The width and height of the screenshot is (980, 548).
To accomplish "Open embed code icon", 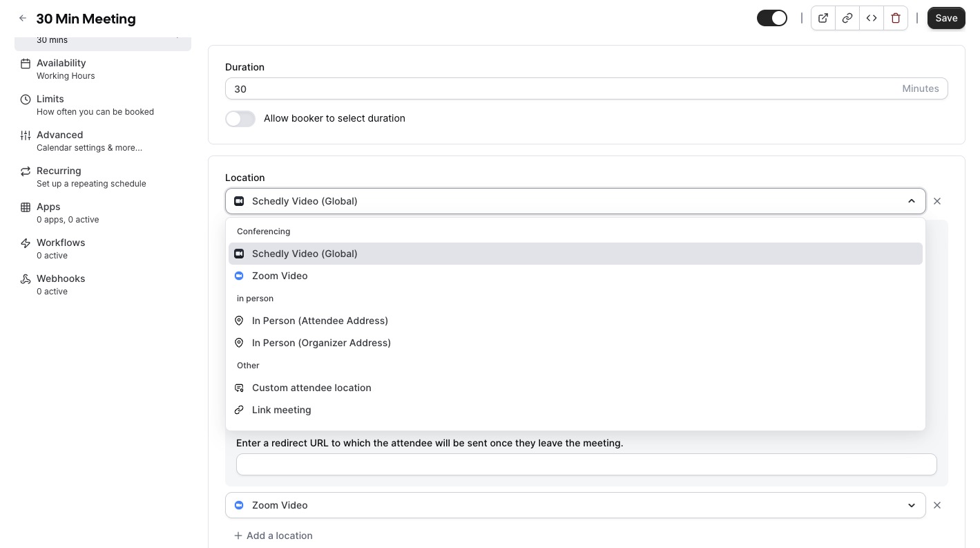I will click(872, 19).
